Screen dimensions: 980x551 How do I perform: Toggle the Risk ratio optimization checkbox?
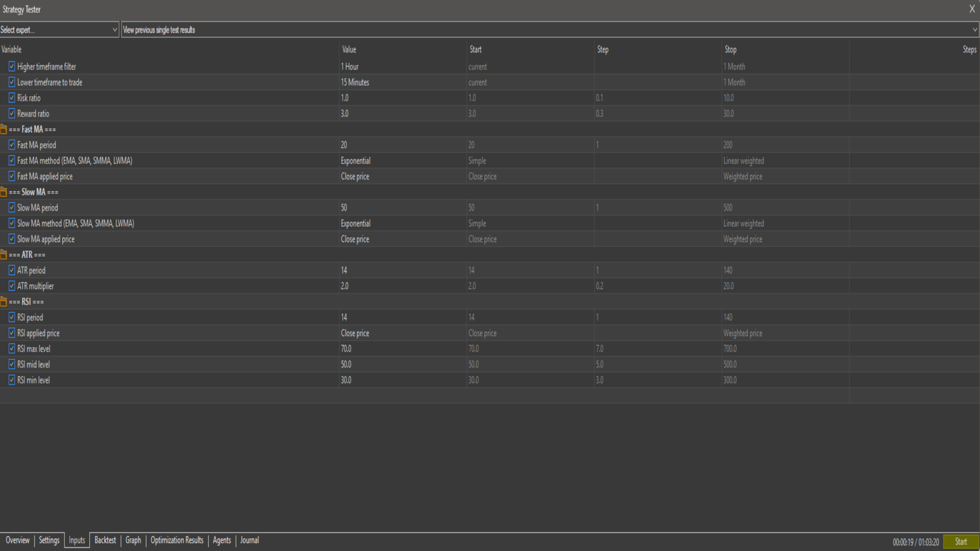click(x=12, y=98)
